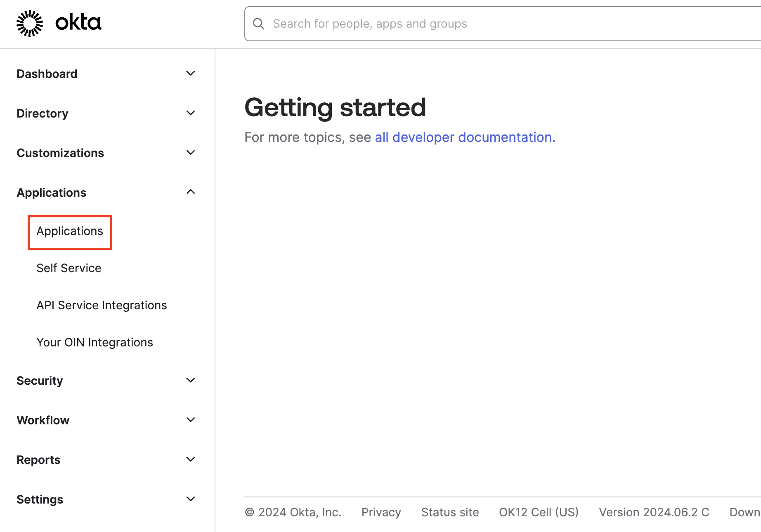Click the Getting started heading
The height and width of the screenshot is (532, 761).
click(335, 108)
